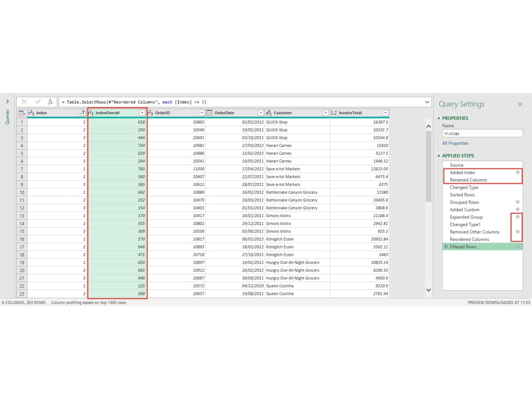
Task: Cancel formula edit with X icon
Action: 24,102
